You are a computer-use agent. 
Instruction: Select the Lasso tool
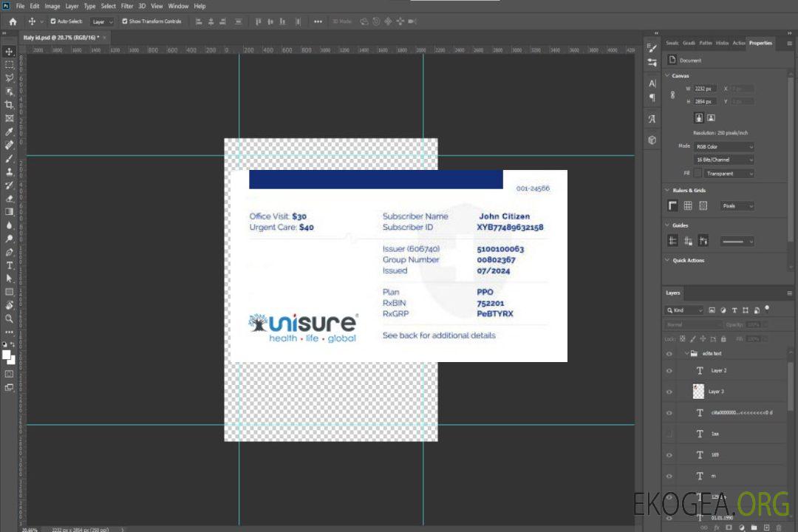pos(10,78)
